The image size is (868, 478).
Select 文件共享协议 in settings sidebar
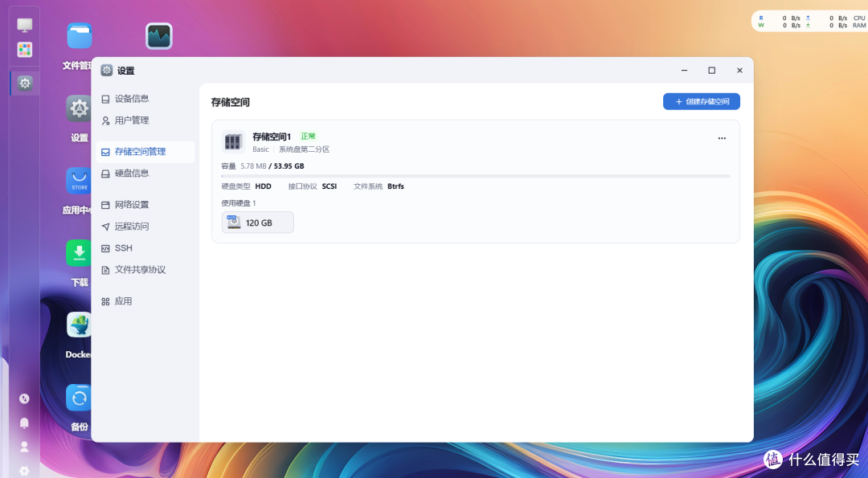pyautogui.click(x=145, y=269)
